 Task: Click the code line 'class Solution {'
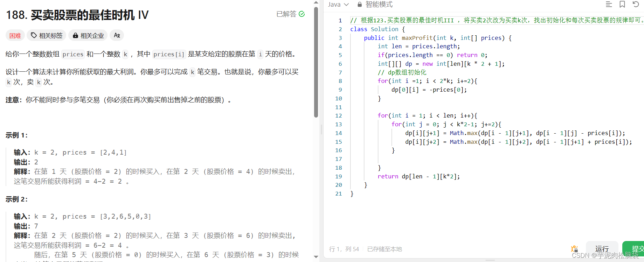point(378,29)
